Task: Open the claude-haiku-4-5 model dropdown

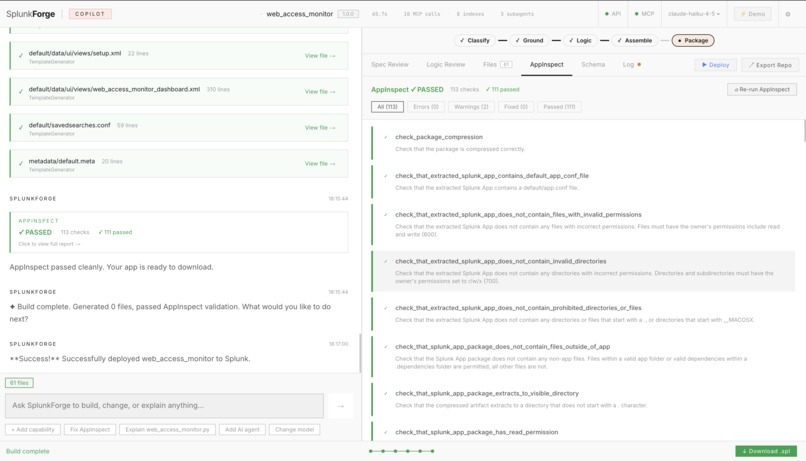Action: click(x=694, y=14)
